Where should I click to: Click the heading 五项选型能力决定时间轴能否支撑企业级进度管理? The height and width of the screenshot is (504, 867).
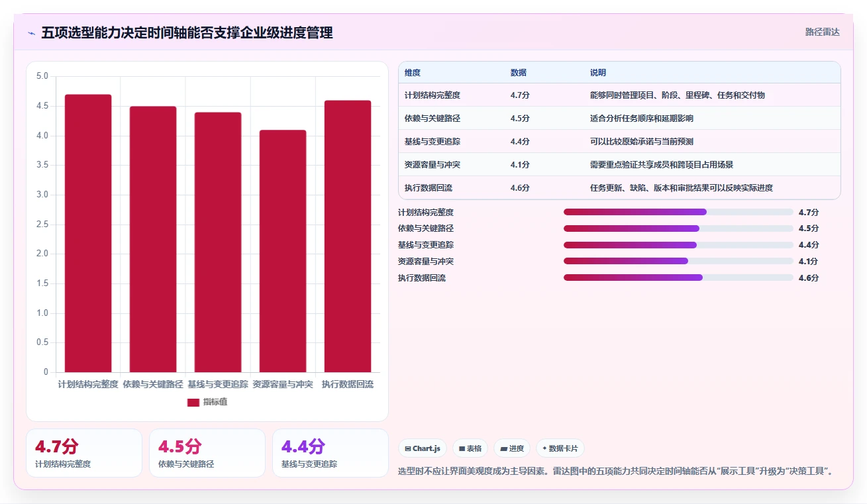(187, 32)
